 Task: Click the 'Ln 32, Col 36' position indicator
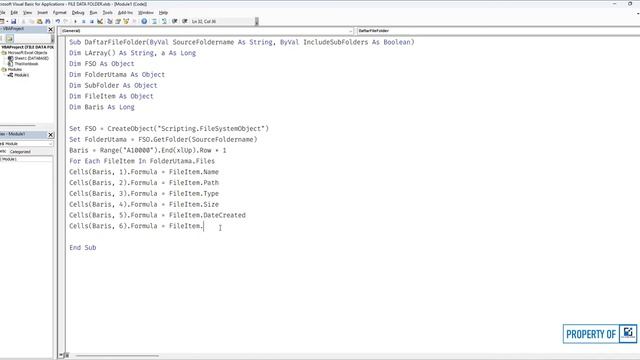tap(204, 21)
